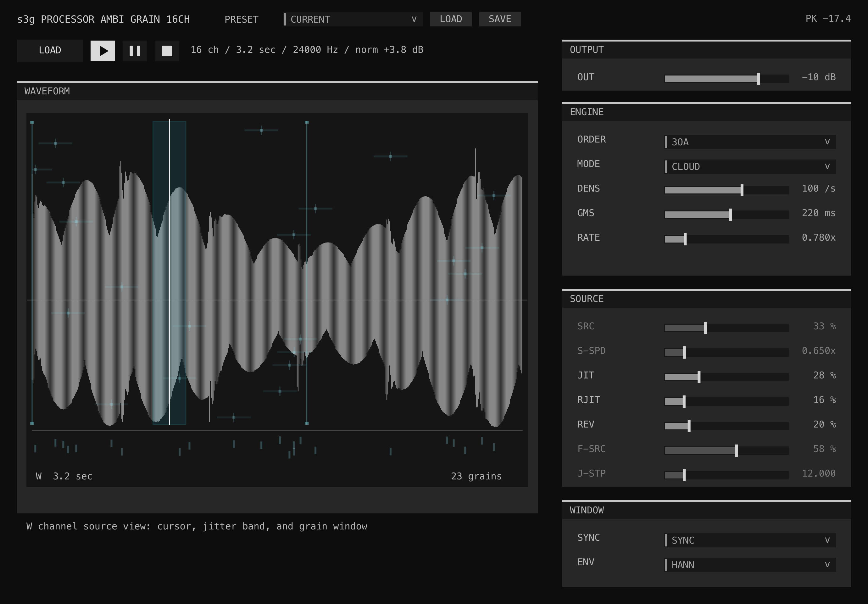Click the WAVEFORM panel header
This screenshot has height=604, width=868.
(277, 91)
